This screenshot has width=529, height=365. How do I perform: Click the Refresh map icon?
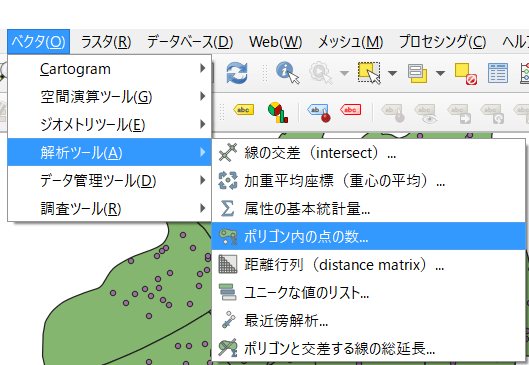point(236,73)
